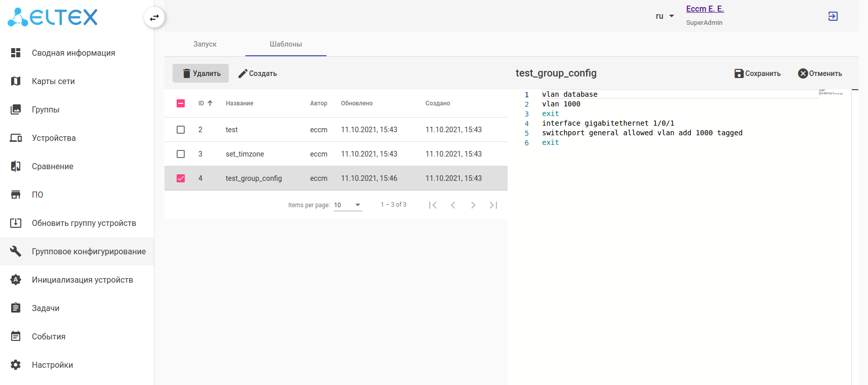The height and width of the screenshot is (385, 868).
Task: Click the logout icon at top right
Action: tap(833, 16)
